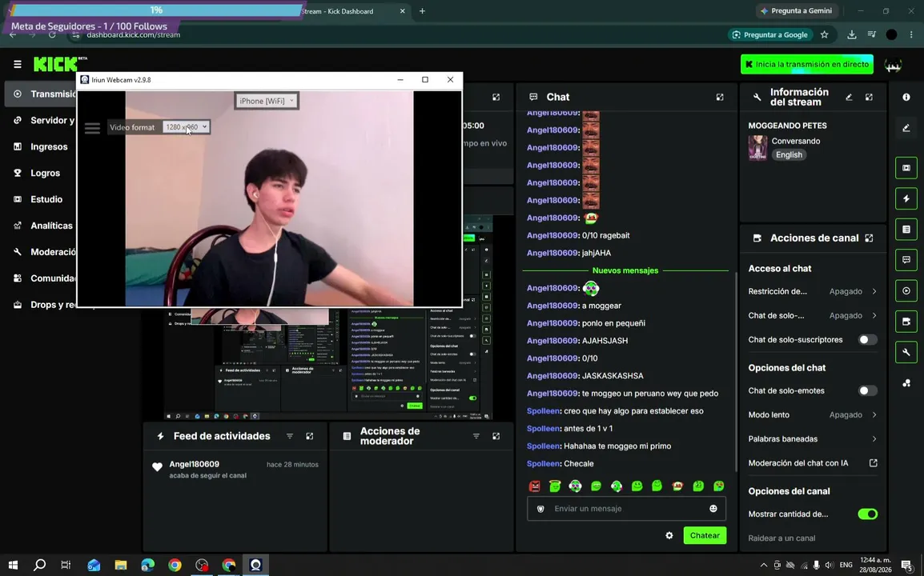Click the shield badge icon in the message box
924x576 pixels.
pyautogui.click(x=540, y=509)
